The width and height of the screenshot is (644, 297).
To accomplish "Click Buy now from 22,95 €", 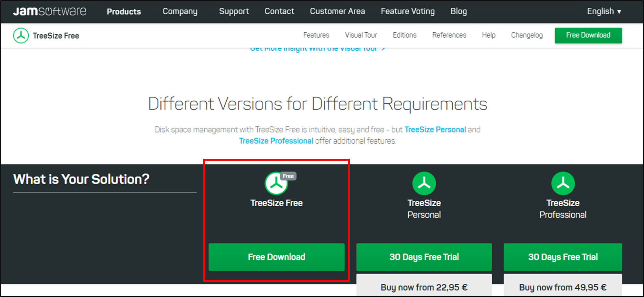I will coord(424,285).
